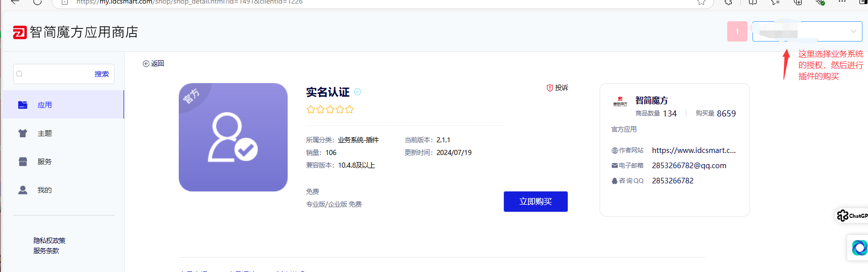Click the 商品数量 134 text
The height and width of the screenshot is (272, 868).
(656, 113)
